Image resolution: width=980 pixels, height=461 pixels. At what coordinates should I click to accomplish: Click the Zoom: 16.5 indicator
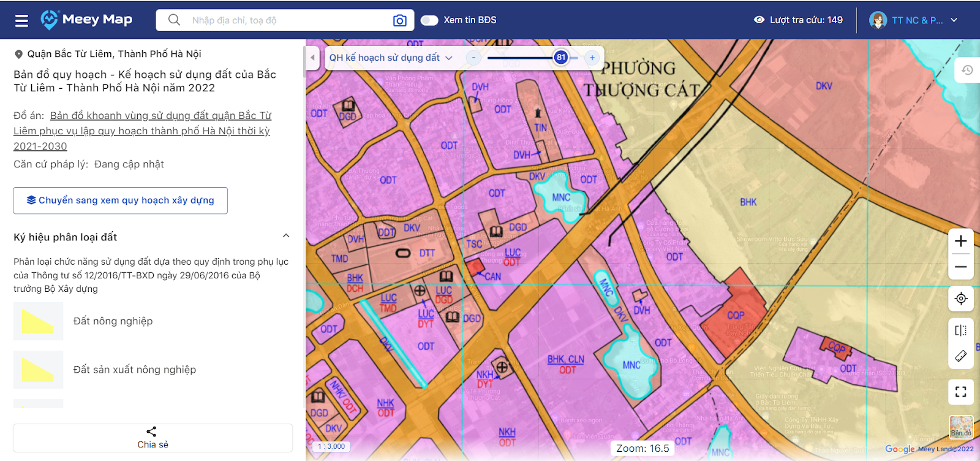(x=643, y=449)
